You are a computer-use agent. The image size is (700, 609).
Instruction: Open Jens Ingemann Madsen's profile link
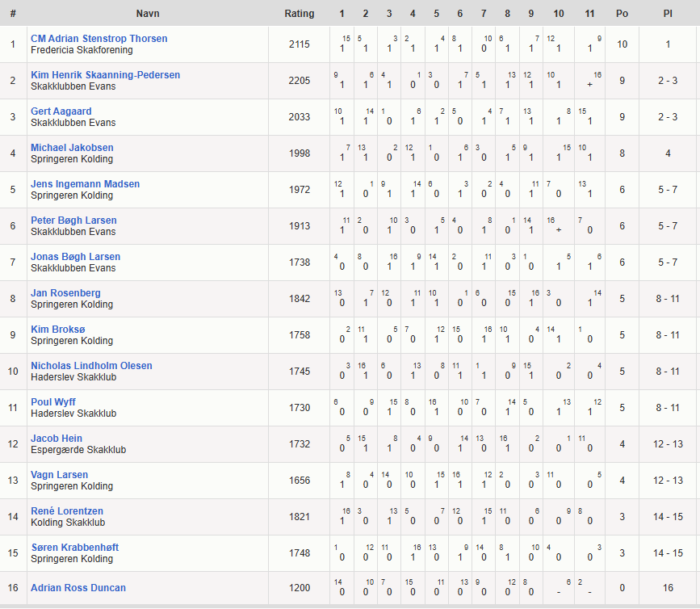coord(85,184)
